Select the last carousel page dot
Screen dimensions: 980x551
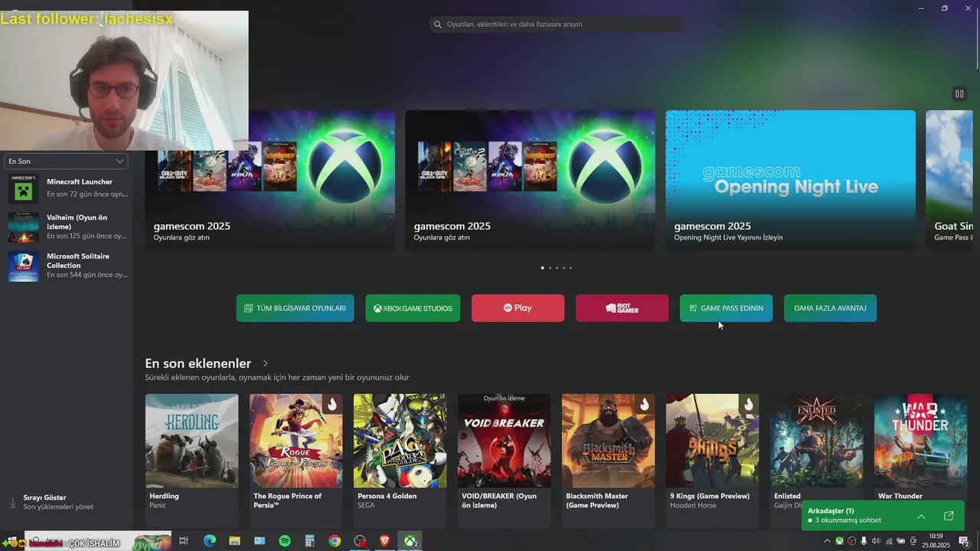570,268
